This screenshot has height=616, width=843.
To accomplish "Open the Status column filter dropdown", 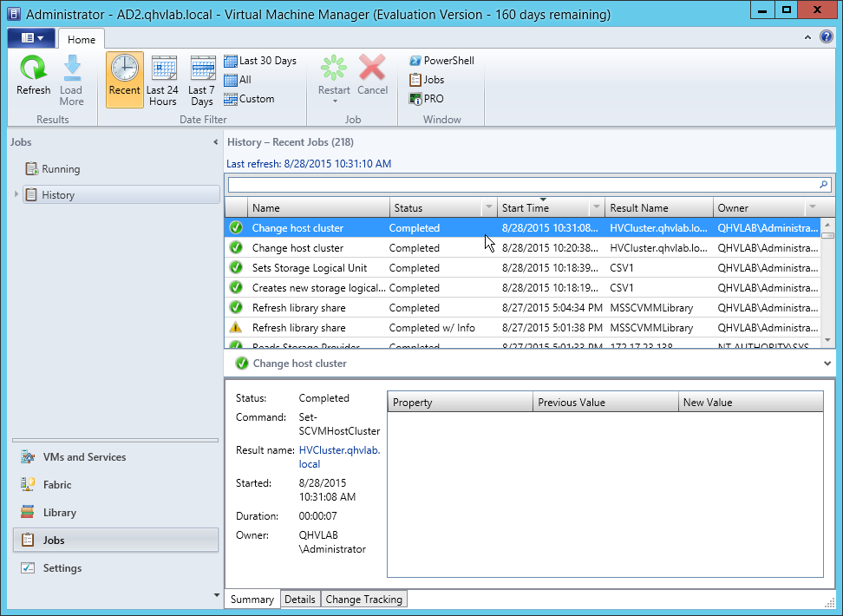I will 488,207.
